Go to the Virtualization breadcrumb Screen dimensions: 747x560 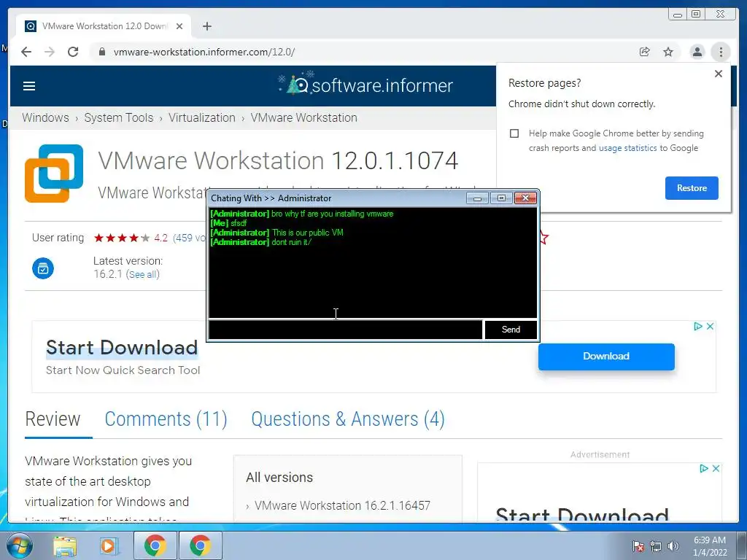[201, 117]
